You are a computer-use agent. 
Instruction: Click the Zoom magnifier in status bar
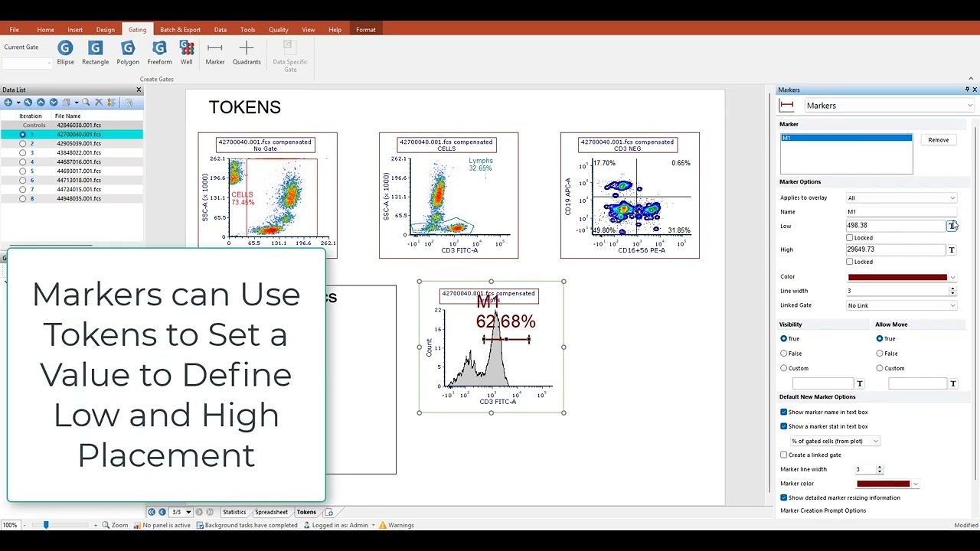click(x=105, y=526)
